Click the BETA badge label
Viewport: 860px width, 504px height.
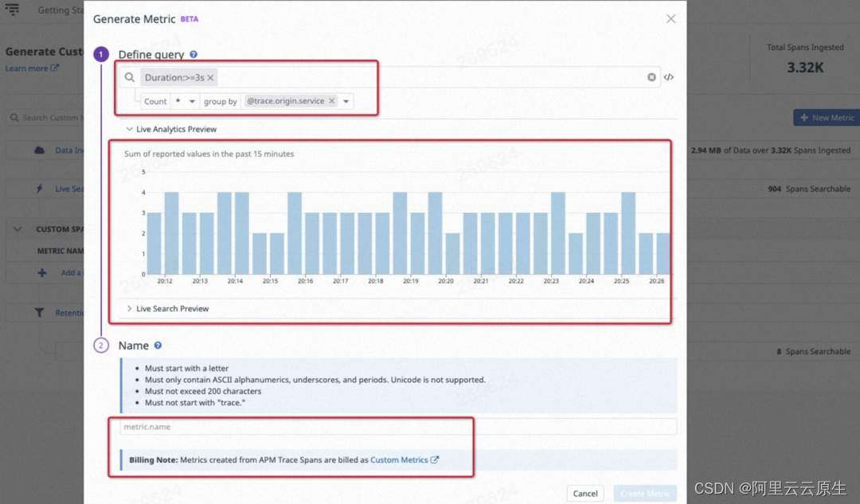tap(190, 19)
